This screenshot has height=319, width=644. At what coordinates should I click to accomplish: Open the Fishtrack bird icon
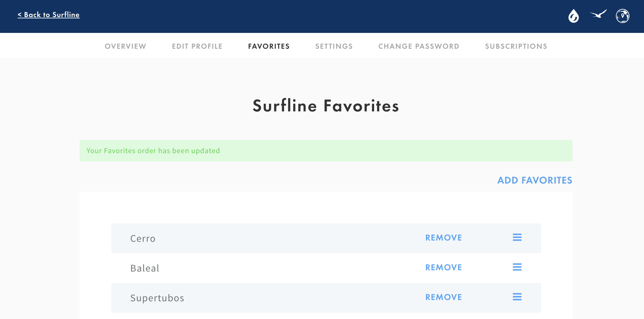pyautogui.click(x=598, y=14)
